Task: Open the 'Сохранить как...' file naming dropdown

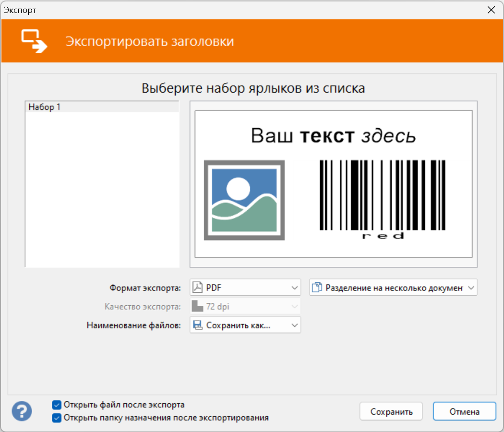Action: point(245,325)
